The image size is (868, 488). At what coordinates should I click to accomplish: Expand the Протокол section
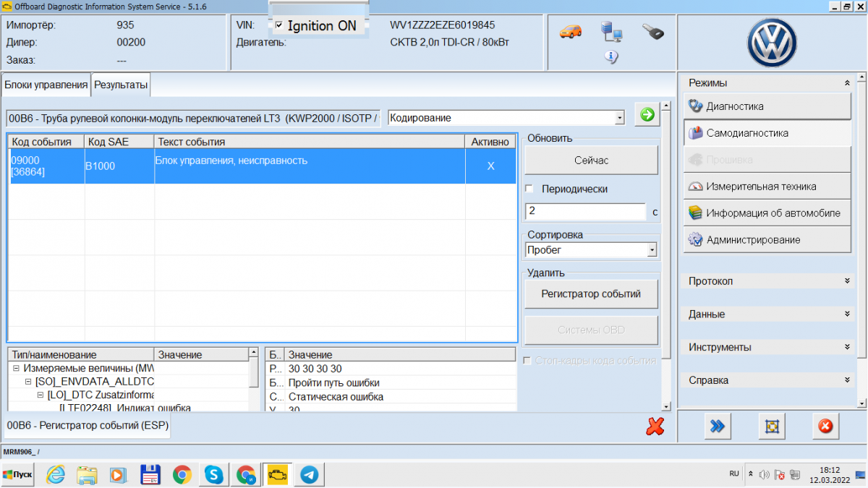pos(772,281)
